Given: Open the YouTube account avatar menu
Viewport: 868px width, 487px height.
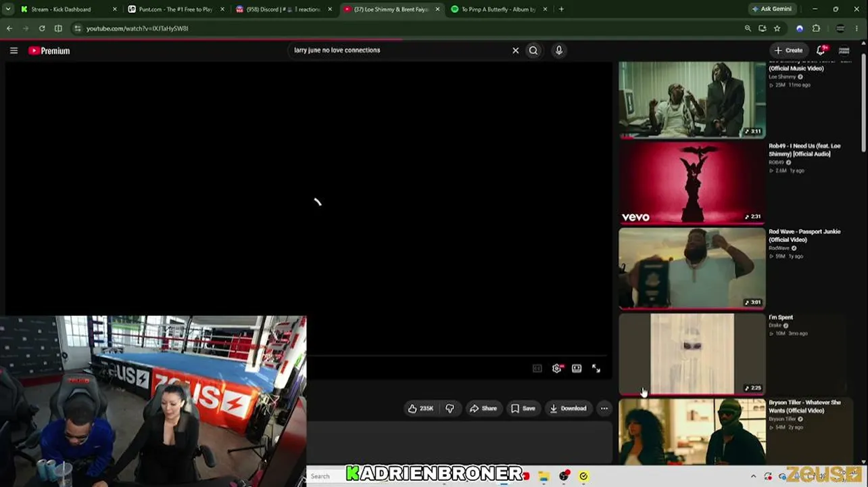Looking at the screenshot, I should [x=844, y=51].
